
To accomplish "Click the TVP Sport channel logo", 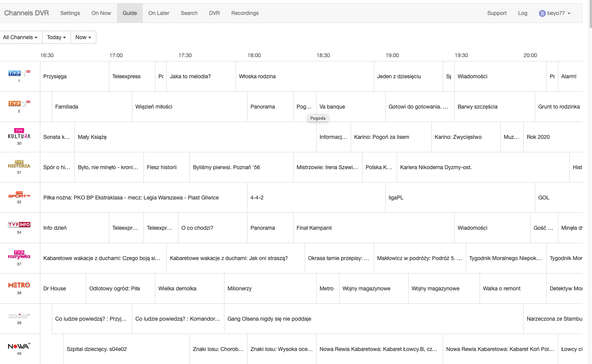I will 19,195.
